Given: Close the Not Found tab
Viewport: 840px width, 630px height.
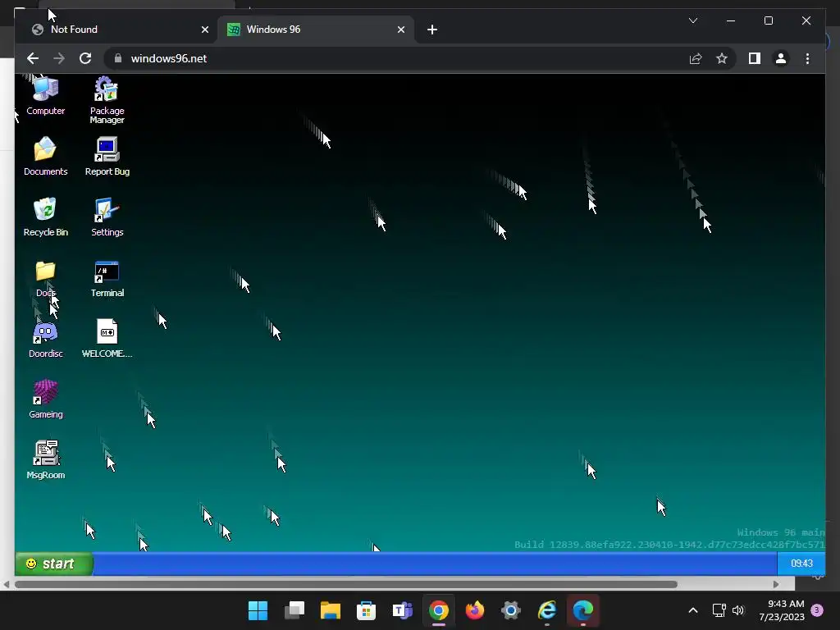Looking at the screenshot, I should [x=204, y=30].
